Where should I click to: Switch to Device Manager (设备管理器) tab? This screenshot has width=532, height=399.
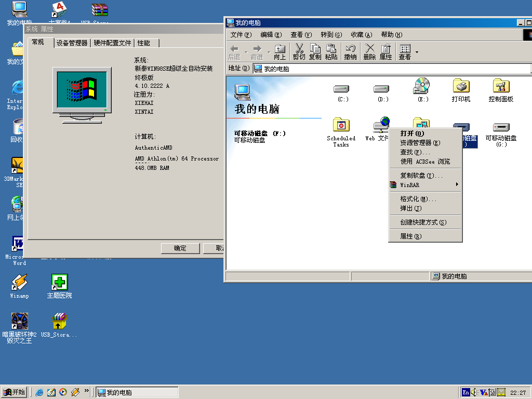point(72,43)
